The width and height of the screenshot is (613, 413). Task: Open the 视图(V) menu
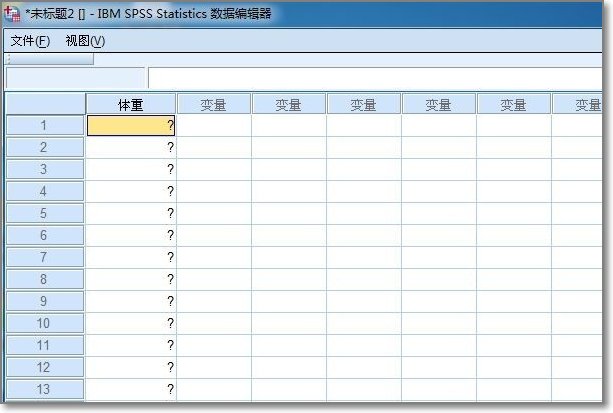[85, 41]
